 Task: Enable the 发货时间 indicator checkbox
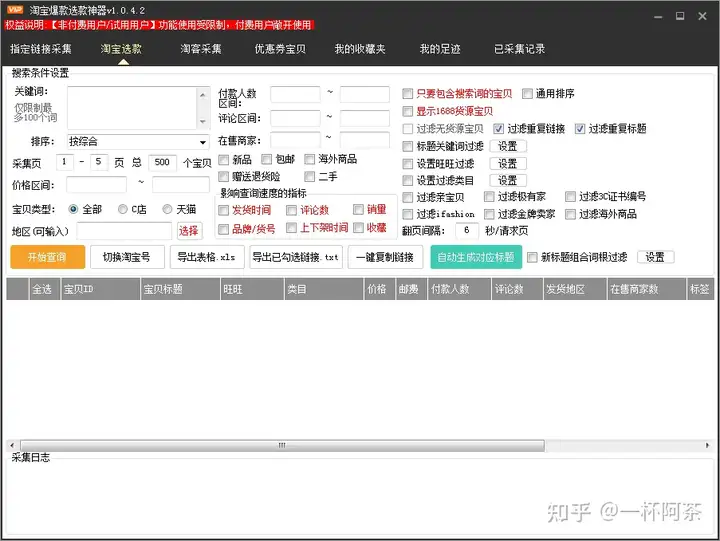pyautogui.click(x=224, y=210)
